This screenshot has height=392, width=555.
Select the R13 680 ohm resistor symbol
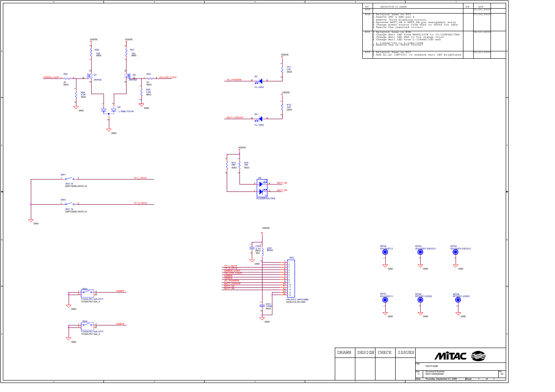point(227,165)
